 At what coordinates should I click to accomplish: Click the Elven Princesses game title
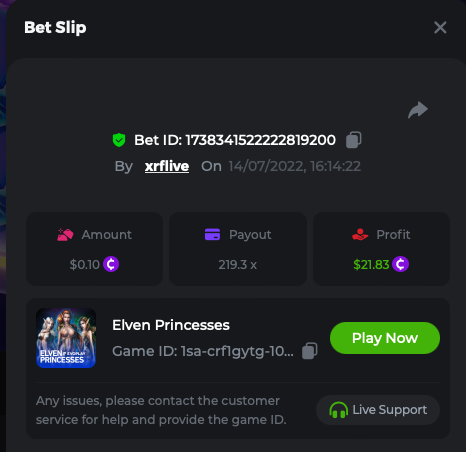click(x=171, y=325)
